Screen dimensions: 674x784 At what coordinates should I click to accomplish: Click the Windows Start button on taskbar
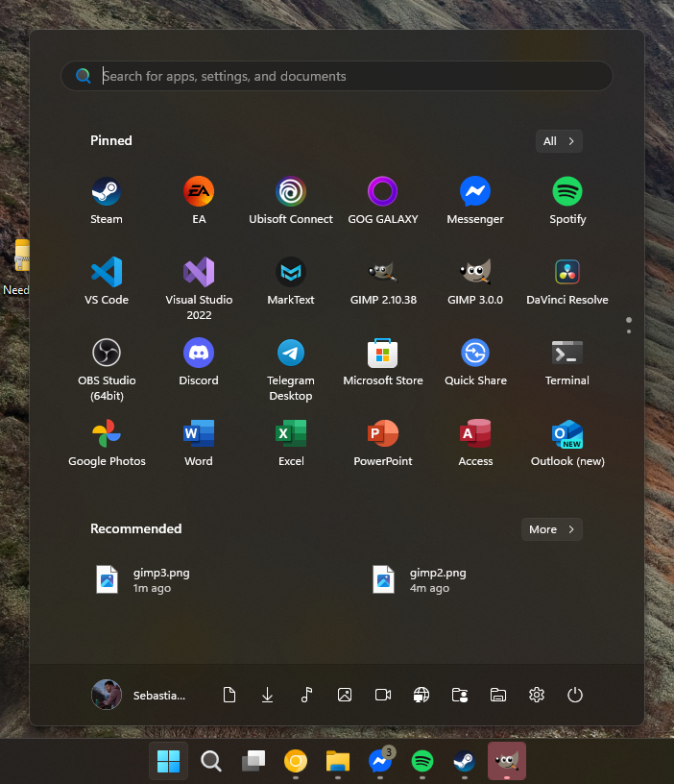168,761
